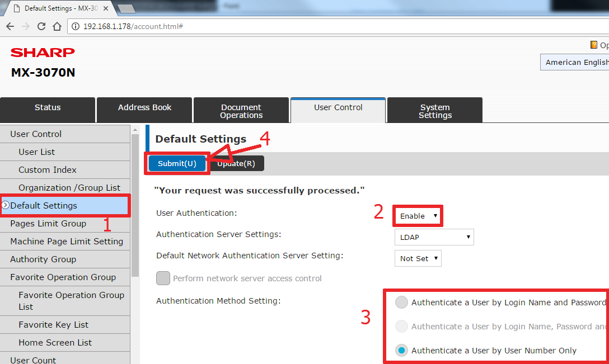Image resolution: width=609 pixels, height=364 pixels.
Task: Click the browser forward arrow
Action: coord(26,26)
